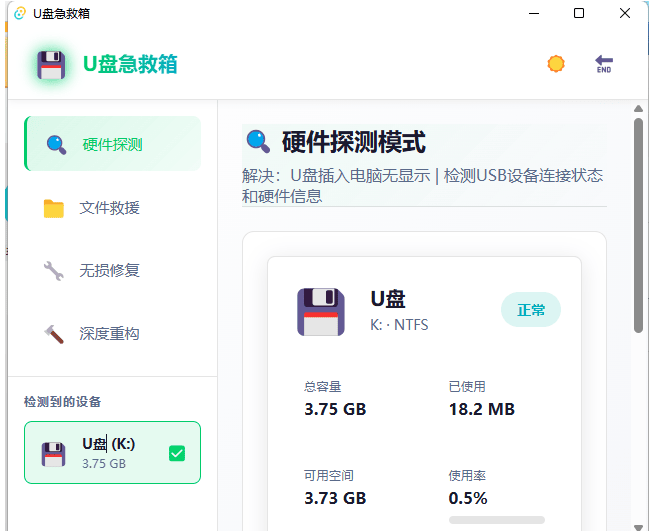
Task: Click the floppy disk app logo in header
Action: tap(51, 65)
